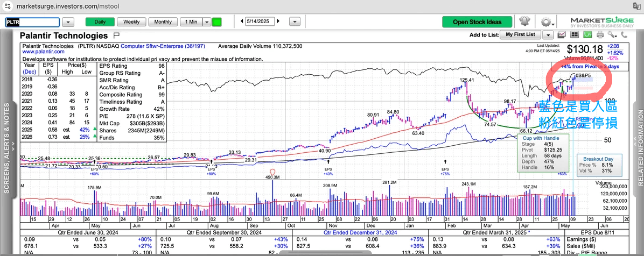The width and height of the screenshot is (644, 256).
Task: Click the Year (Dec) column header
Action: coord(29,68)
